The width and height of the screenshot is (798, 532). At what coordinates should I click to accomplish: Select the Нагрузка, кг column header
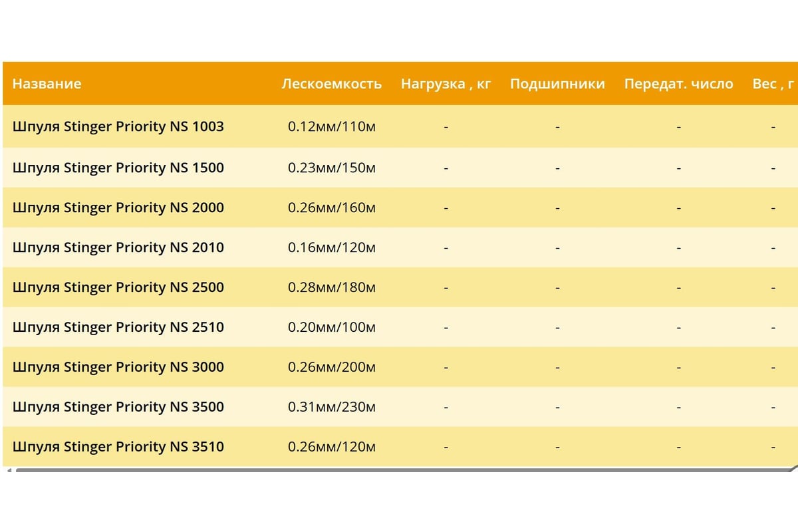(x=446, y=84)
